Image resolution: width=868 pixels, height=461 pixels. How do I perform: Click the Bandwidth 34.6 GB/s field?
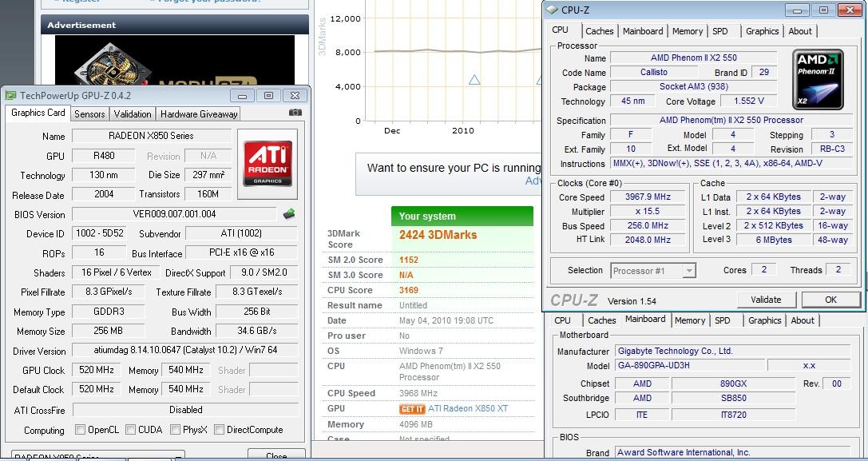click(x=257, y=331)
